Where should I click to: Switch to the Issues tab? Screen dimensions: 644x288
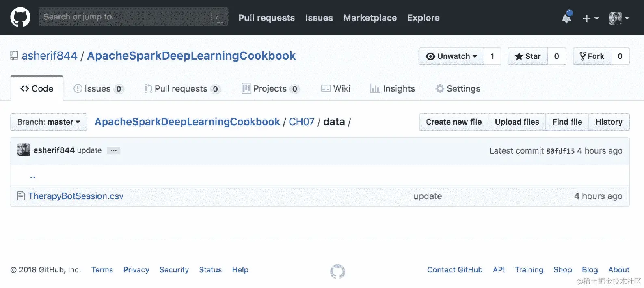click(x=97, y=89)
